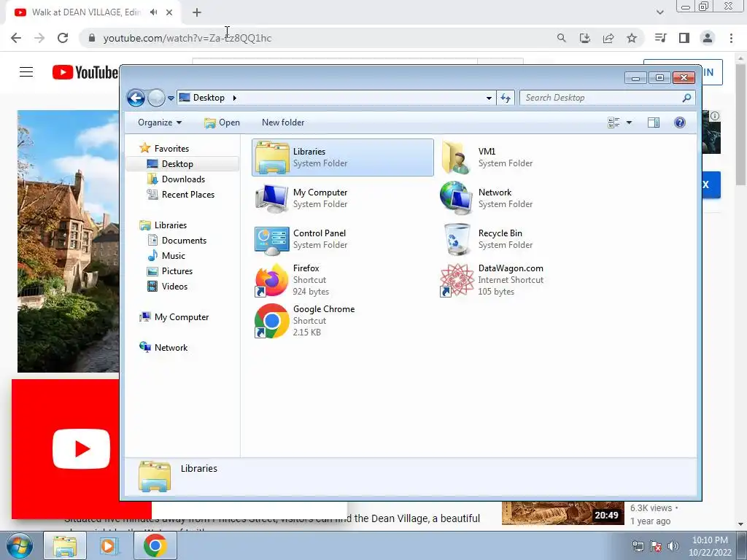Launch Windows Media Player from taskbar
Viewport: 747px width, 560px height.
pos(109,545)
